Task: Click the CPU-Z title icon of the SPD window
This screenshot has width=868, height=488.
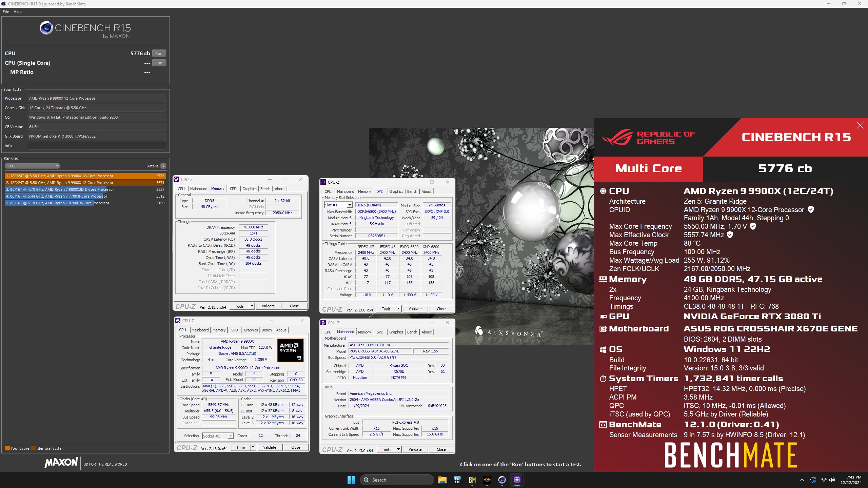Action: coord(323,182)
